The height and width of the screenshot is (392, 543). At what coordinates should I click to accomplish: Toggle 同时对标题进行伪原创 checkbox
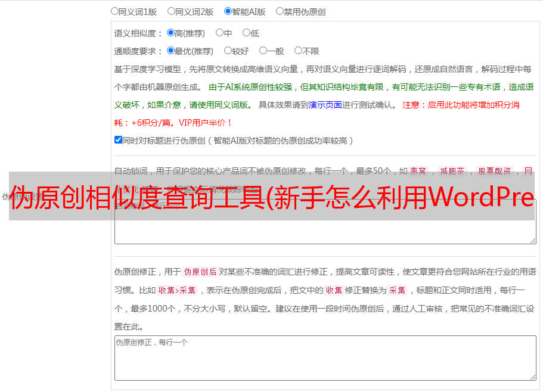point(118,140)
